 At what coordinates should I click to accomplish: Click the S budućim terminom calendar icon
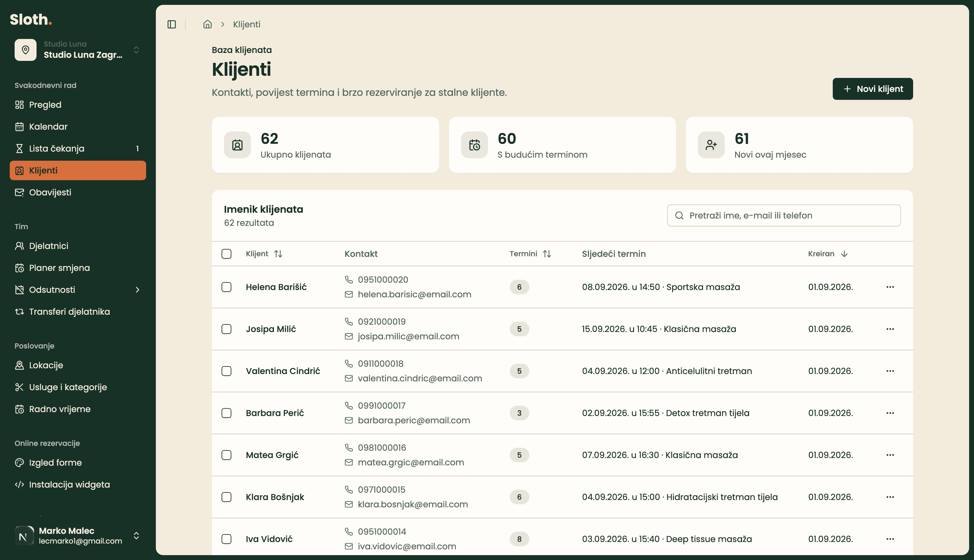(x=474, y=145)
